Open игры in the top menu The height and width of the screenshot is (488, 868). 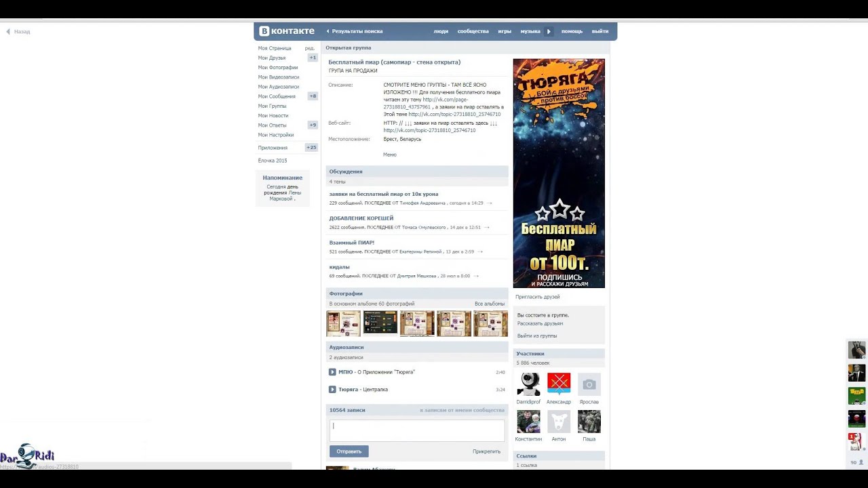[505, 31]
